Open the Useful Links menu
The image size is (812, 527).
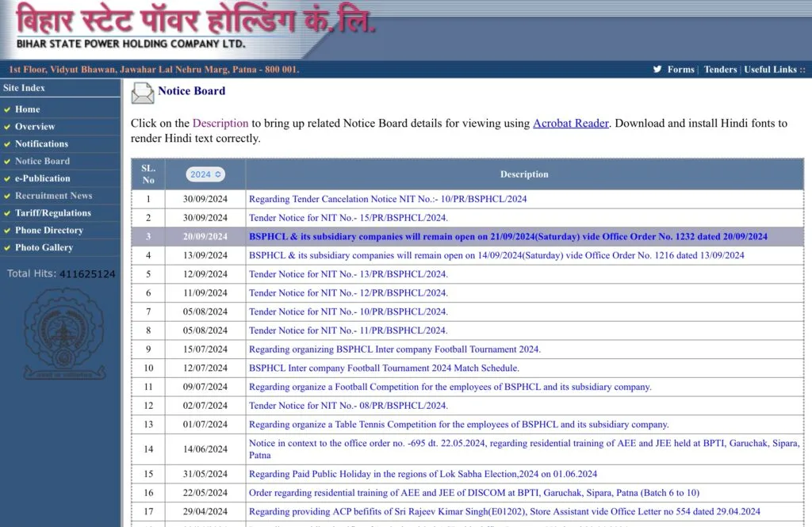coord(770,70)
